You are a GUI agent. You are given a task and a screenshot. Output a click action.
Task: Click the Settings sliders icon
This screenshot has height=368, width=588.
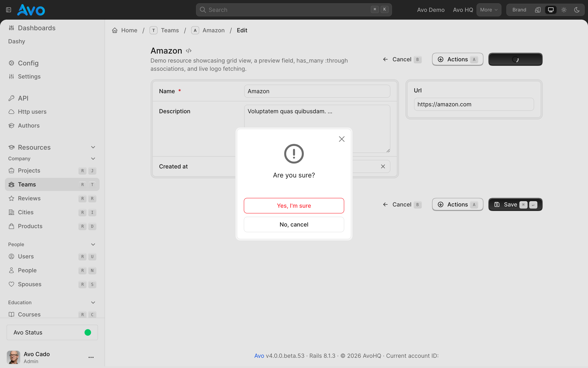(11, 76)
